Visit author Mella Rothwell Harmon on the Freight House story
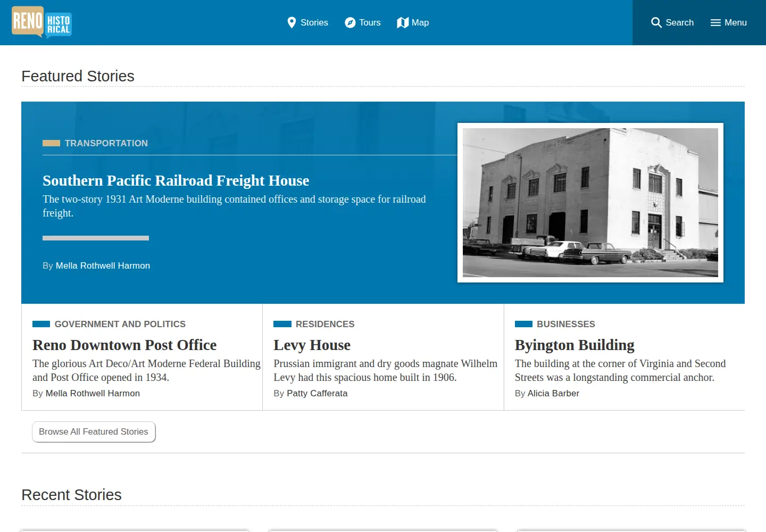 tap(103, 265)
